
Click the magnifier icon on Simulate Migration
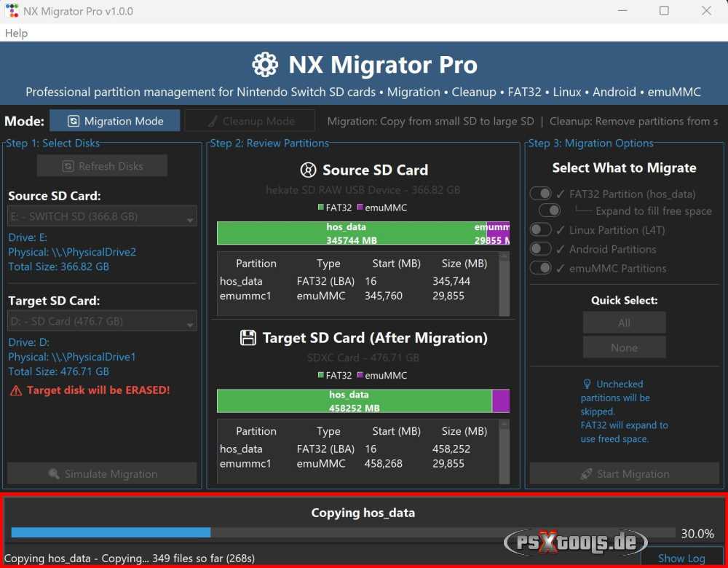pos(53,473)
